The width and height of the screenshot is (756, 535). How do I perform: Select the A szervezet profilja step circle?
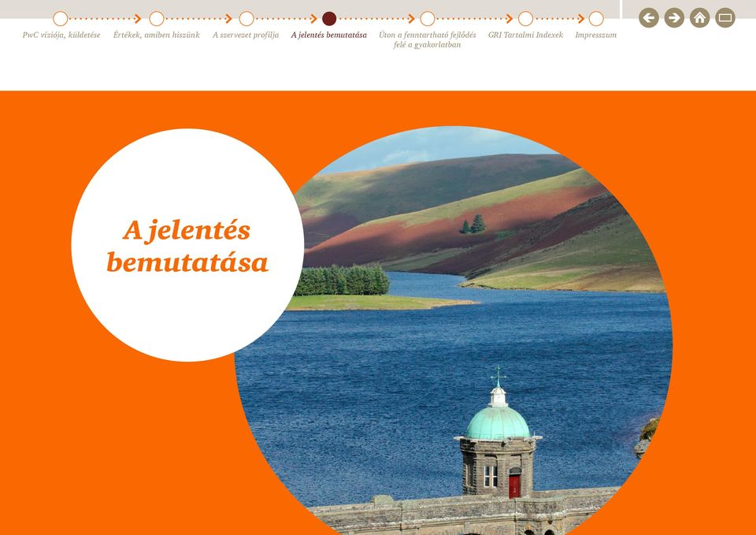coord(246,19)
